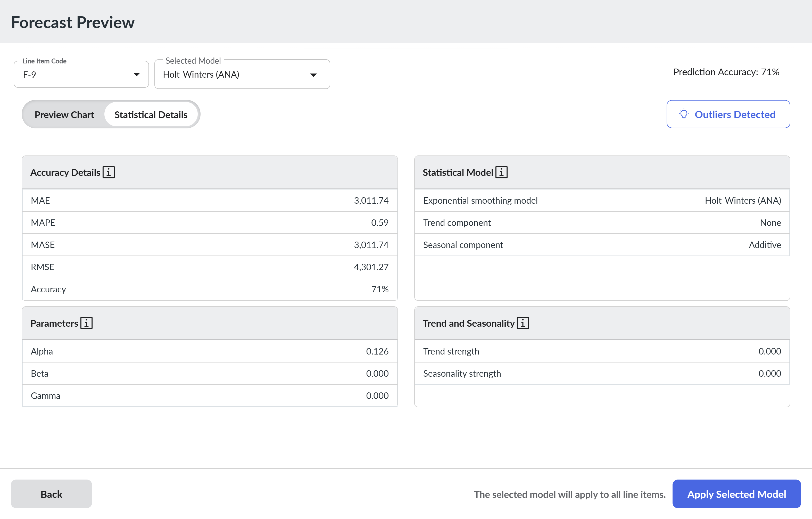Click the Prediction Accuracy 71% label
Screen dimensions: 812x519
coord(726,72)
